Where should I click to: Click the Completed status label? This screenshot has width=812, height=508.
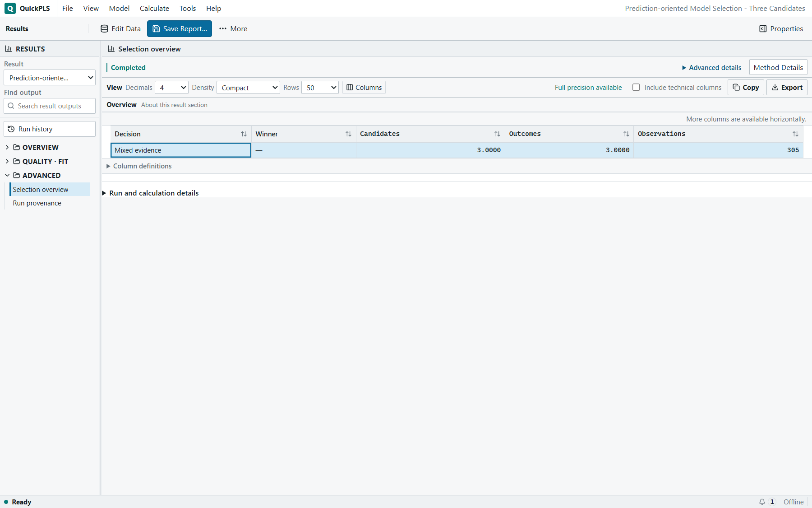click(128, 67)
